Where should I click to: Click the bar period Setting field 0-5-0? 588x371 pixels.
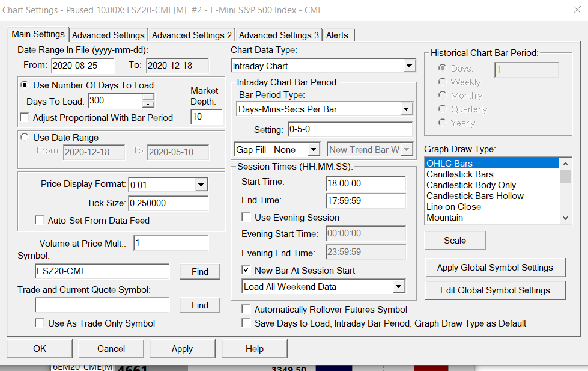(350, 129)
